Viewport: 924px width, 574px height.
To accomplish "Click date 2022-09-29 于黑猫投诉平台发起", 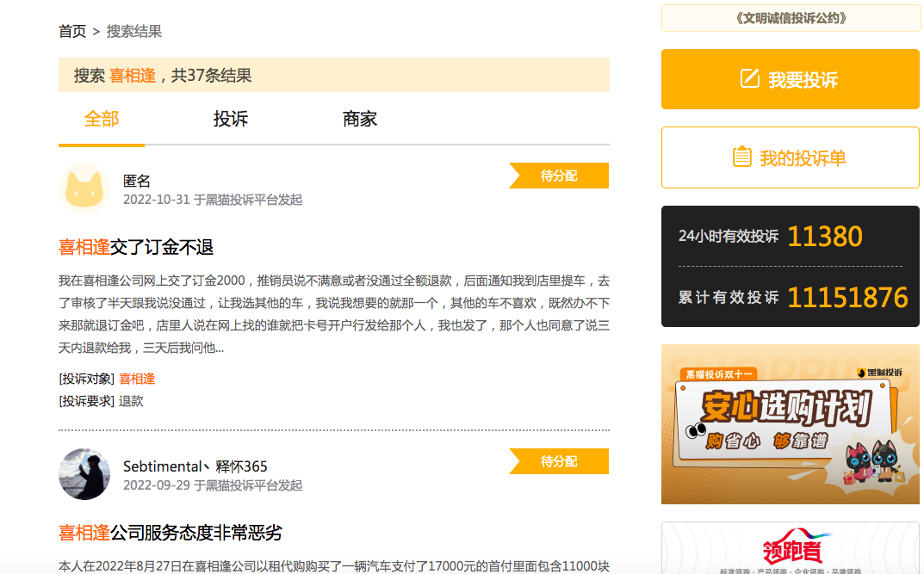I will pyautogui.click(x=212, y=485).
